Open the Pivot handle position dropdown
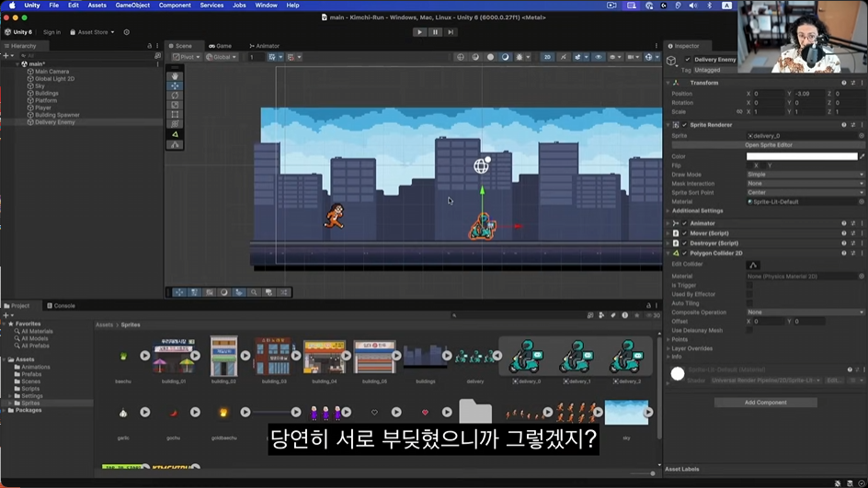The height and width of the screenshot is (488, 868). (186, 57)
